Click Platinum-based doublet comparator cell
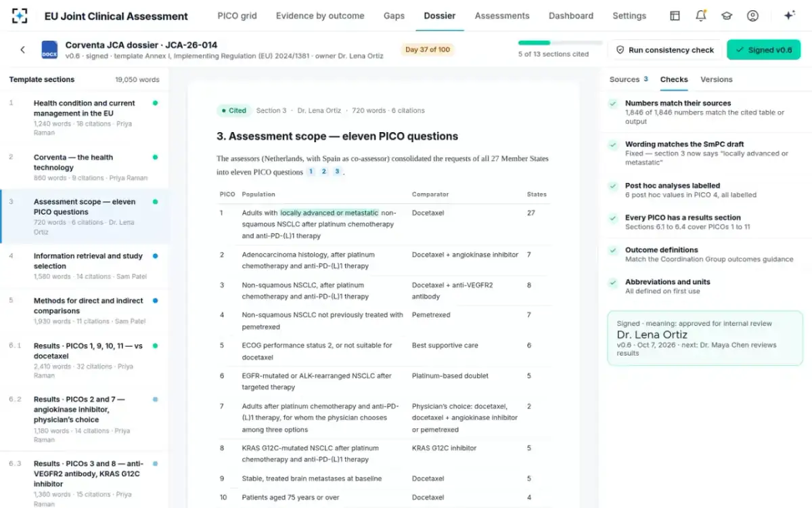 [450, 376]
